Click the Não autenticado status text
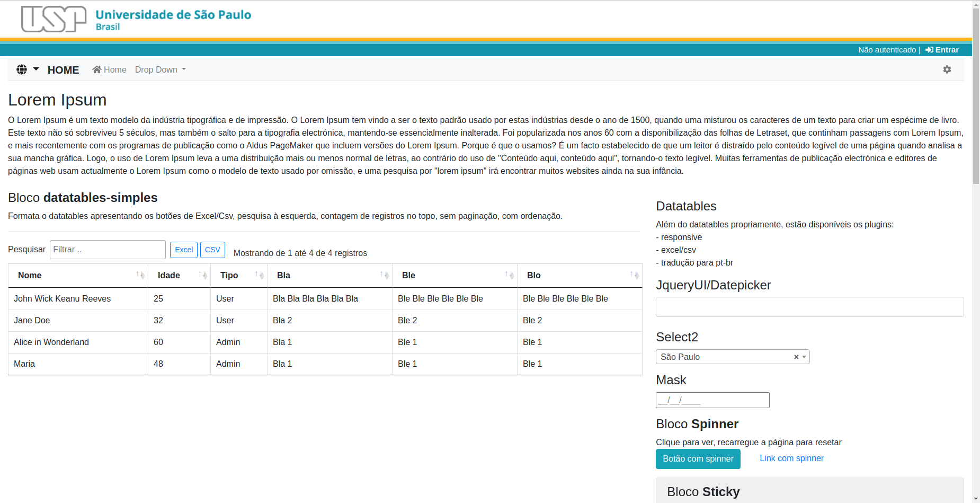The width and height of the screenshot is (980, 503). (x=887, y=50)
